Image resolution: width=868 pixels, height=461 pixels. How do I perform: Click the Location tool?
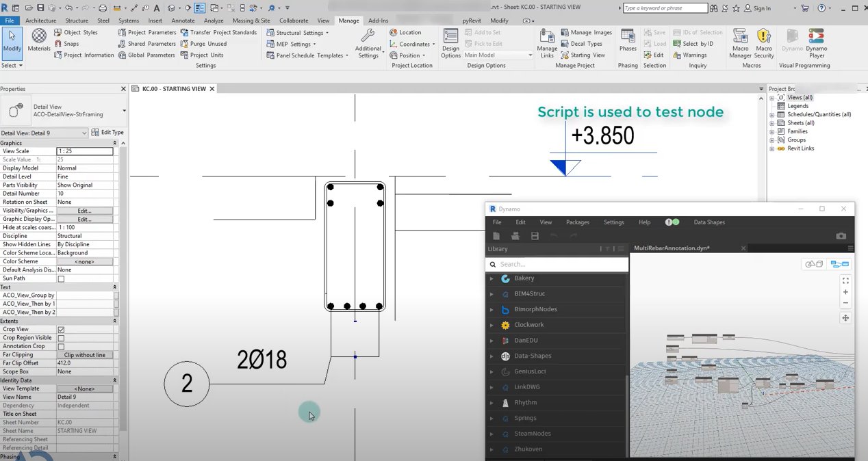point(405,32)
